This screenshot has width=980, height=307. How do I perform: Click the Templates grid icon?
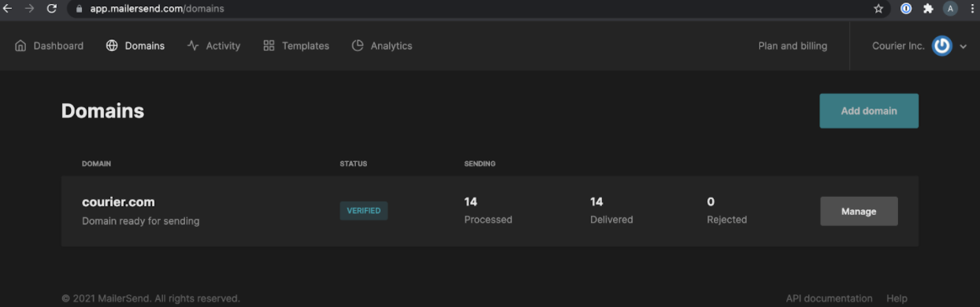(269, 46)
